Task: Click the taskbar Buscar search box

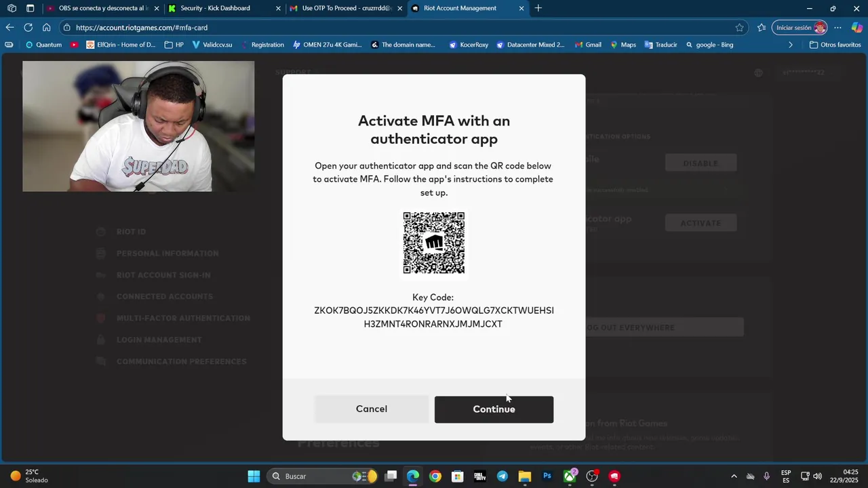Action: (323, 476)
